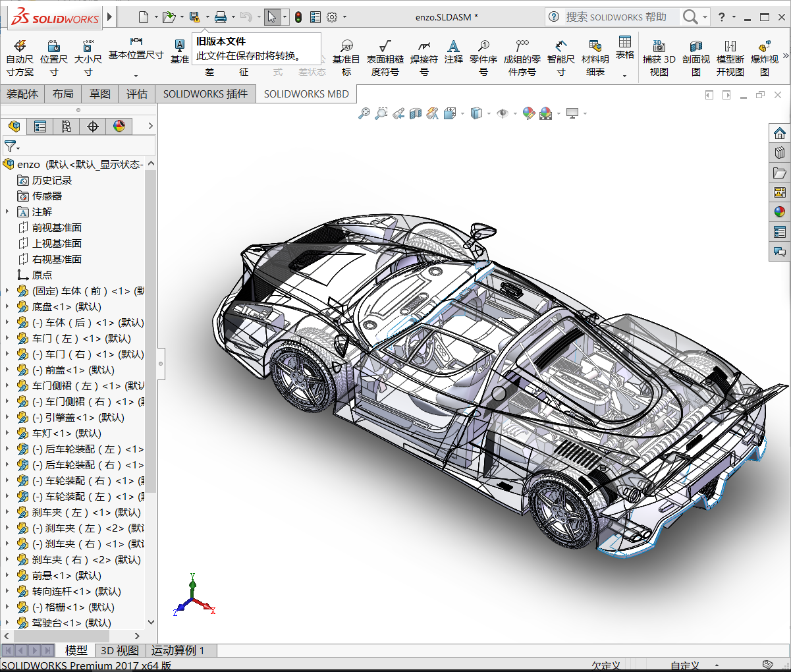Click the Zoom to Area icon
791x672 pixels.
pos(381,113)
